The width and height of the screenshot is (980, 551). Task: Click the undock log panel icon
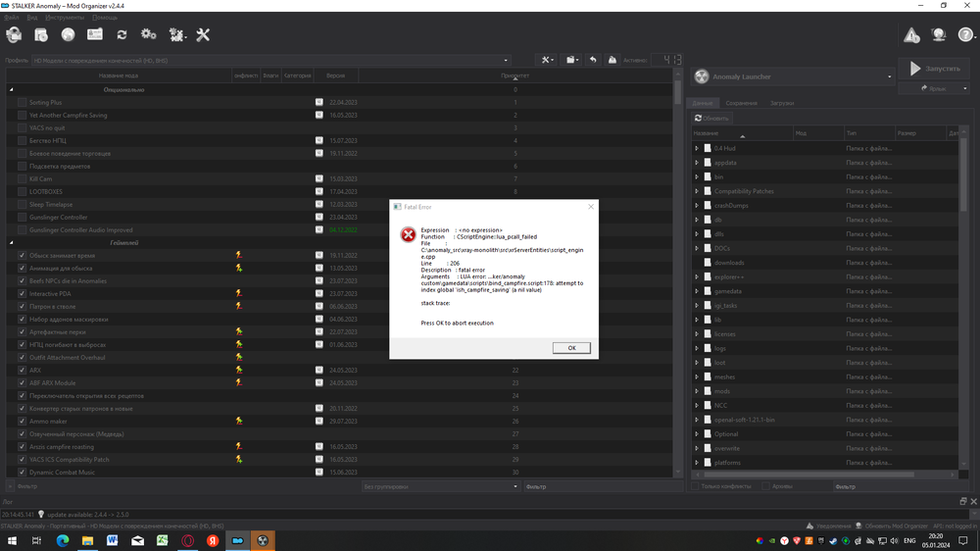963,502
